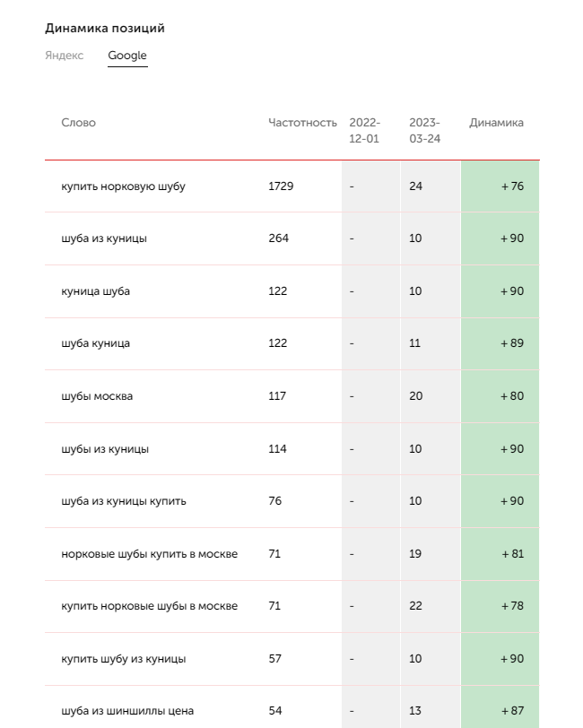Click the keyword 'шубы москва'
The height and width of the screenshot is (728, 583).
point(97,396)
